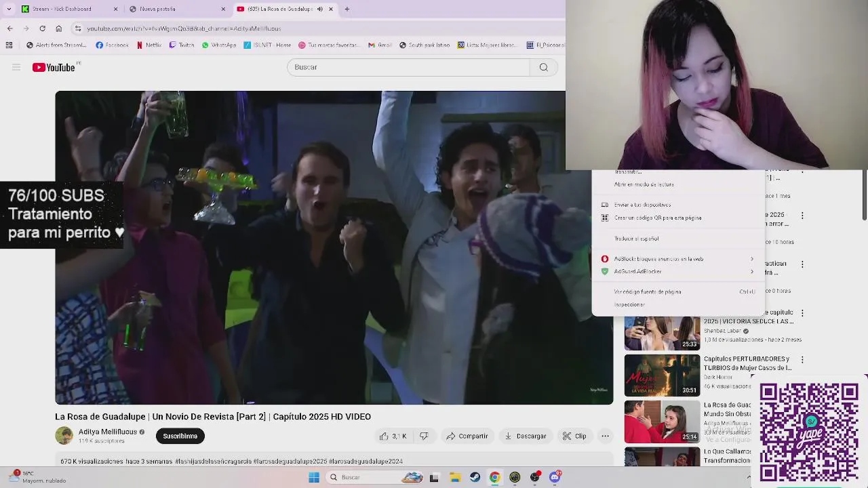
Task: Open the Twitch bookmark
Action: (181, 45)
